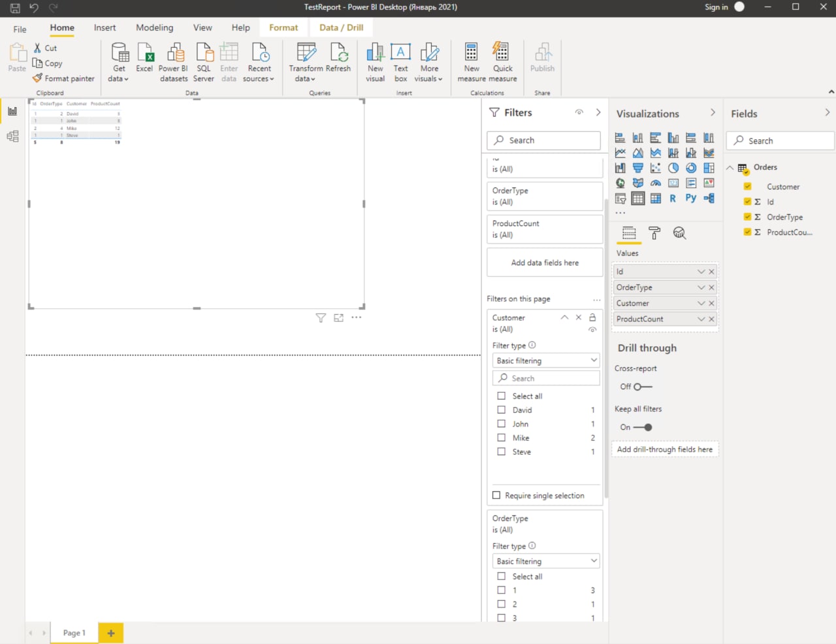836x644 pixels.
Task: Click Sign in
Action: coord(716,7)
